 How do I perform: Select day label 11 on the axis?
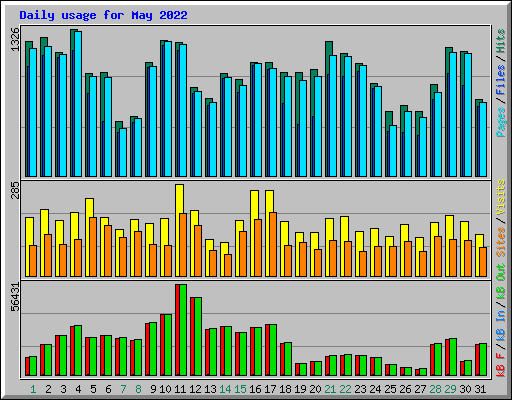pyautogui.click(x=180, y=389)
